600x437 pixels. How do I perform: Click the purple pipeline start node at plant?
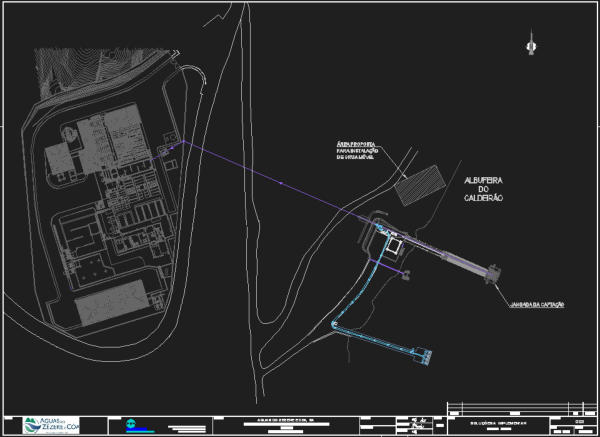[x=167, y=151]
